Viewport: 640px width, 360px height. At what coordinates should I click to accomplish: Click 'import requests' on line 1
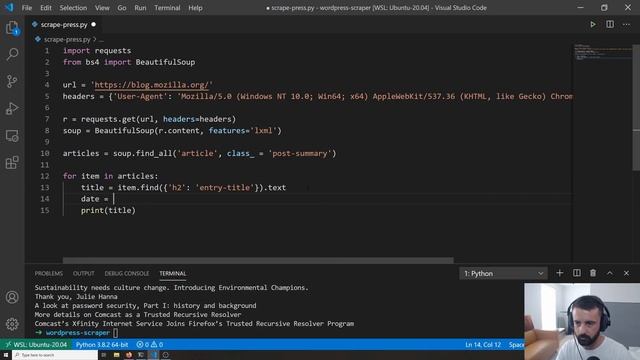click(97, 51)
